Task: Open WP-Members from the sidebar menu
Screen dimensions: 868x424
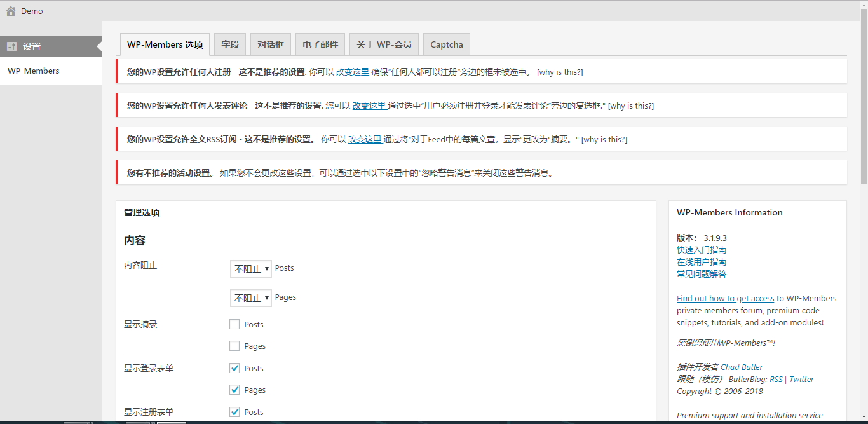Action: (33, 71)
